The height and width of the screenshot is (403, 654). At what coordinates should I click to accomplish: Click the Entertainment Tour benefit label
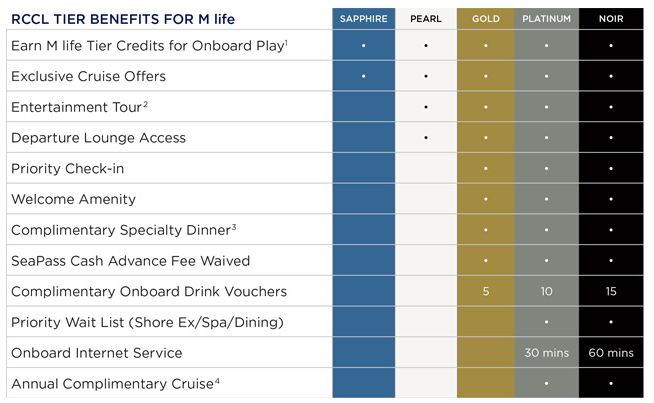coord(80,107)
